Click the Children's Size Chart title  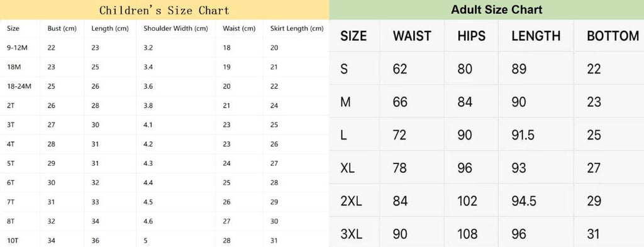point(164,10)
